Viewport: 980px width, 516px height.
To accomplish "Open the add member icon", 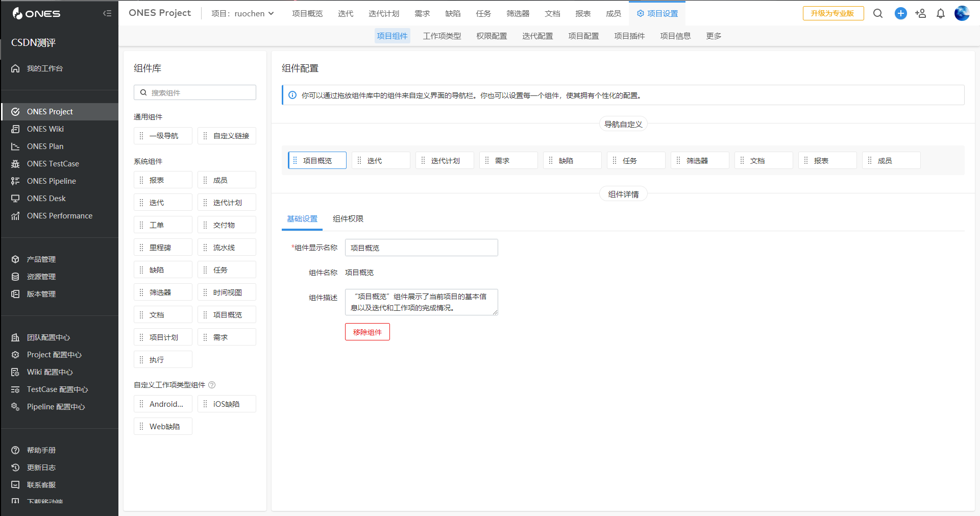I will [920, 13].
